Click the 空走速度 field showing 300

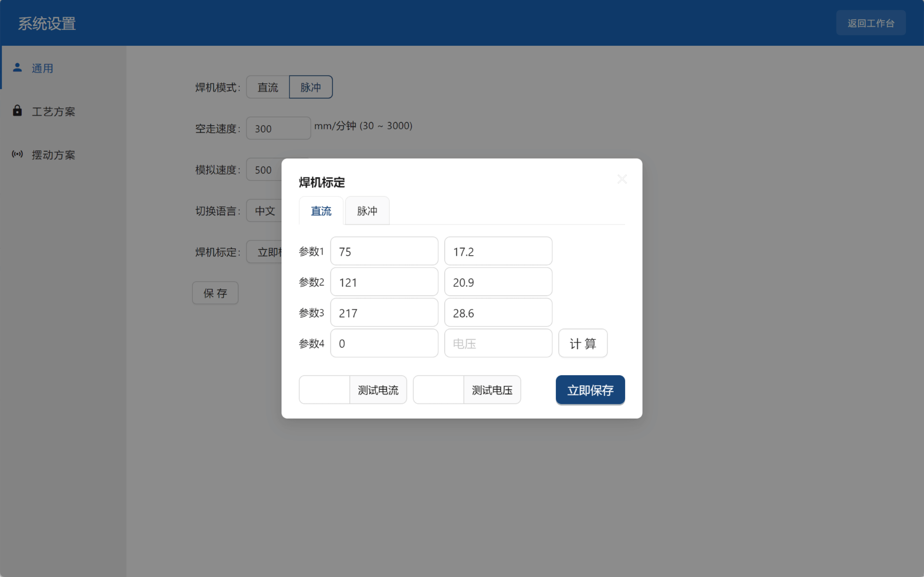click(x=278, y=129)
